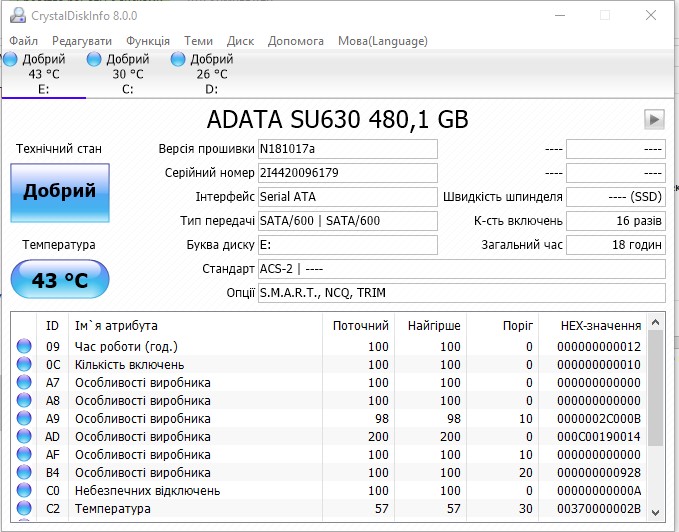
Task: Click the HEX value 000C00190014
Action: [599, 437]
